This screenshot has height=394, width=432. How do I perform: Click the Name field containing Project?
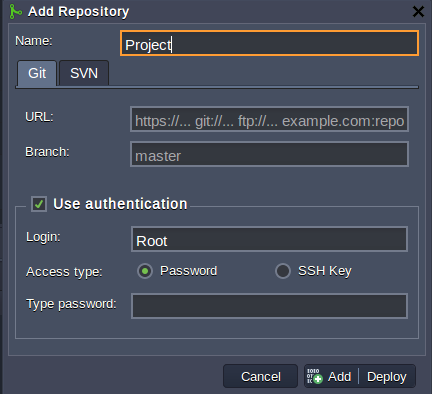(269, 43)
